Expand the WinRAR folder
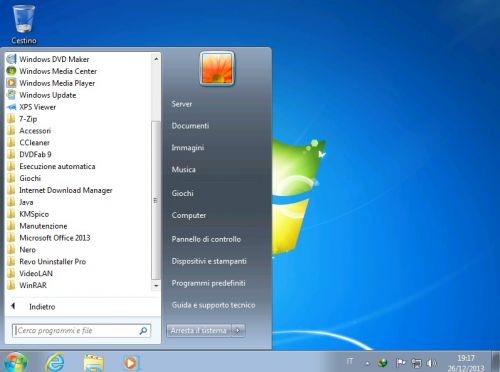 pos(27,285)
